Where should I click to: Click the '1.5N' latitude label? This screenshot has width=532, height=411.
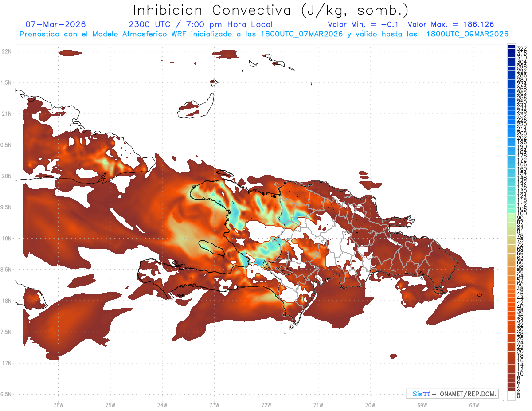click(6, 82)
